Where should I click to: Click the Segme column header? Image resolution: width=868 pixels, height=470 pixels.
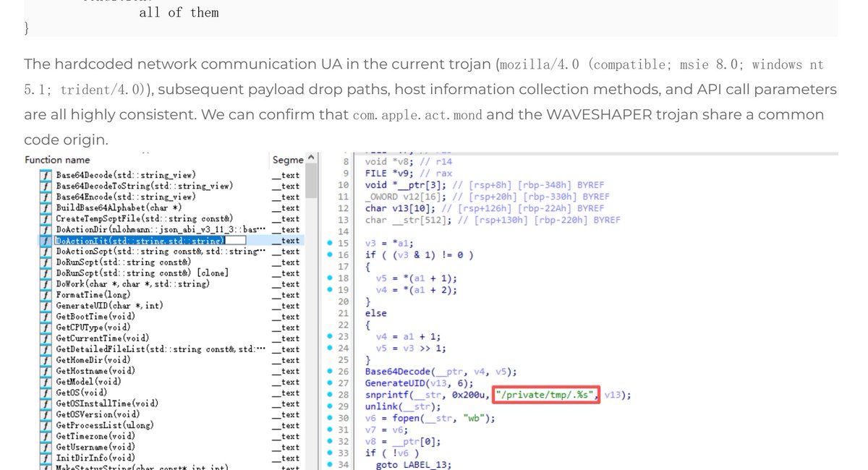286,160
